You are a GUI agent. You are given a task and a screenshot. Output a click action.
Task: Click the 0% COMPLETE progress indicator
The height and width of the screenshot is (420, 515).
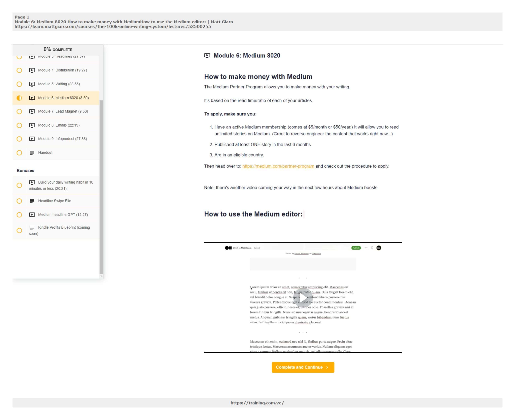click(58, 50)
